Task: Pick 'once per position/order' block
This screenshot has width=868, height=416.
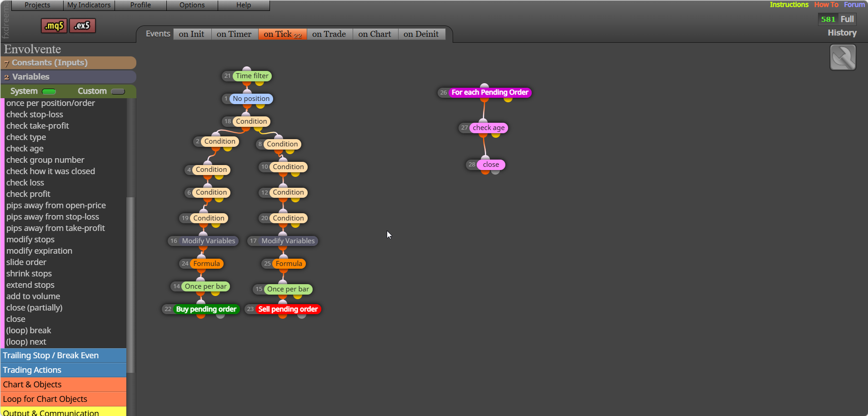Action: (x=50, y=103)
